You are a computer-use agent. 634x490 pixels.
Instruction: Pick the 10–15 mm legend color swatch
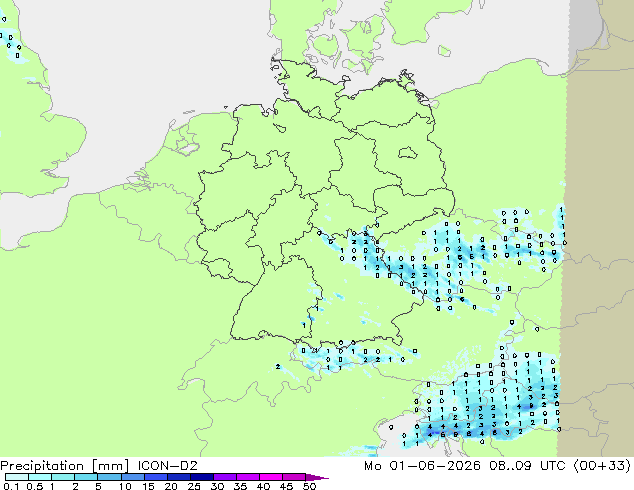132,477
